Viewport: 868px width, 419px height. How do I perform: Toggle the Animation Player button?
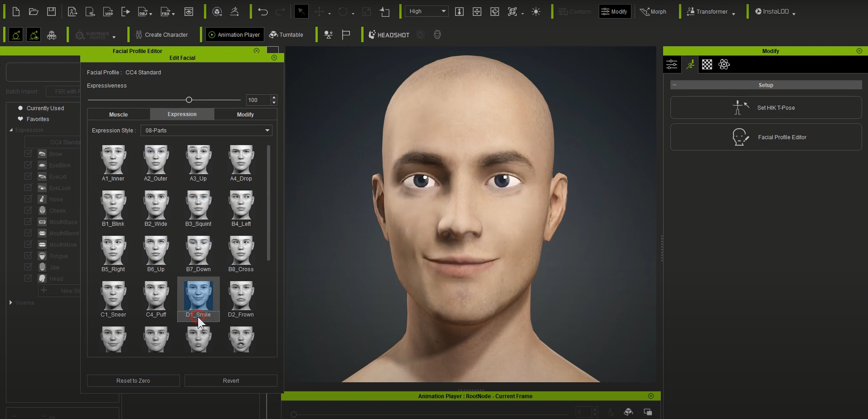[234, 35]
